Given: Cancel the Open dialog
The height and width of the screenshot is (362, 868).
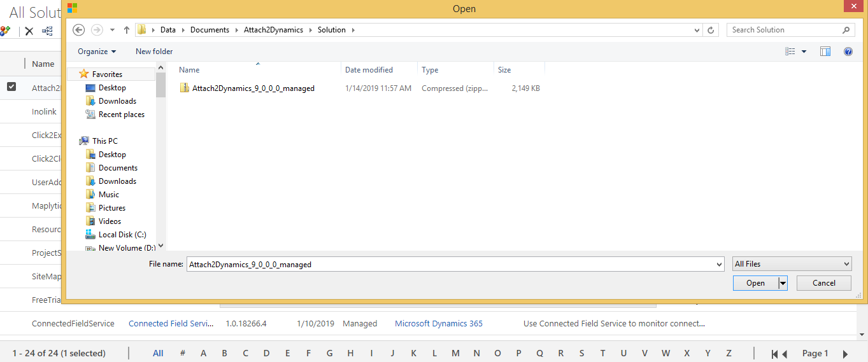Looking at the screenshot, I should click(x=824, y=283).
